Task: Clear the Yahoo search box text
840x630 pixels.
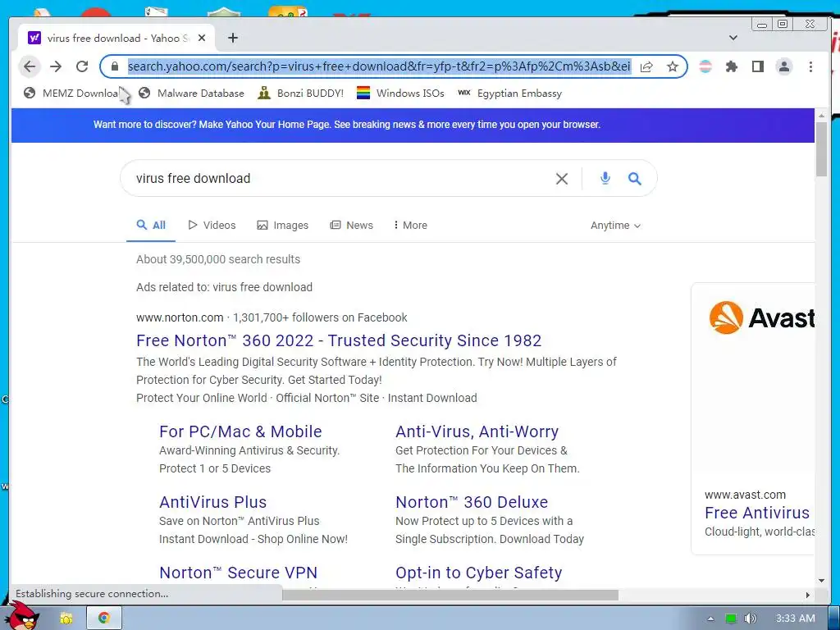Action: [561, 178]
